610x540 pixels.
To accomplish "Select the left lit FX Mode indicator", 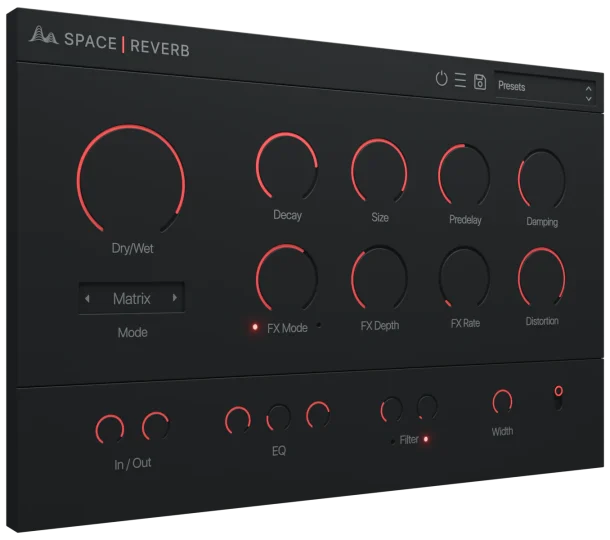I will click(x=255, y=327).
